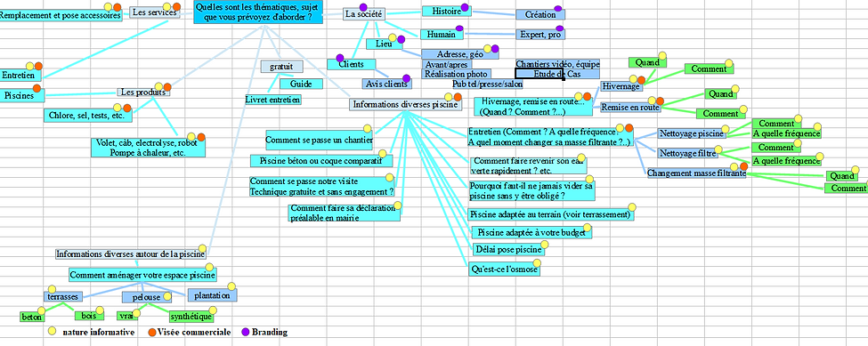This screenshot has height=346, width=868.
Task: Select the "plantation" box
Action: (x=212, y=295)
